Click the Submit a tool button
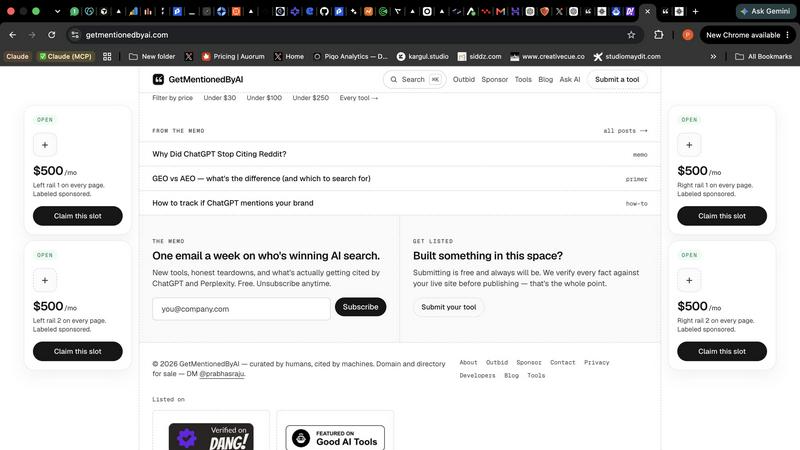 pos(617,79)
